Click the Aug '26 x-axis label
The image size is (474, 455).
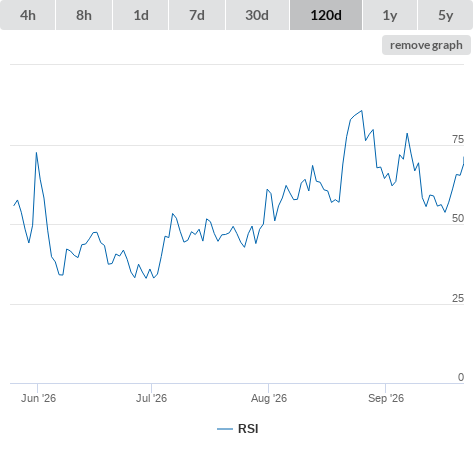tap(269, 398)
